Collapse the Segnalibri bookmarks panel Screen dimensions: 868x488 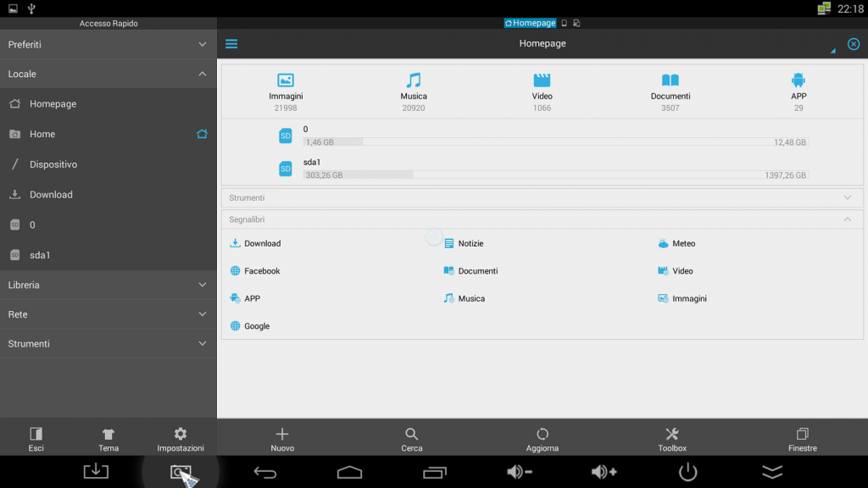(x=847, y=219)
